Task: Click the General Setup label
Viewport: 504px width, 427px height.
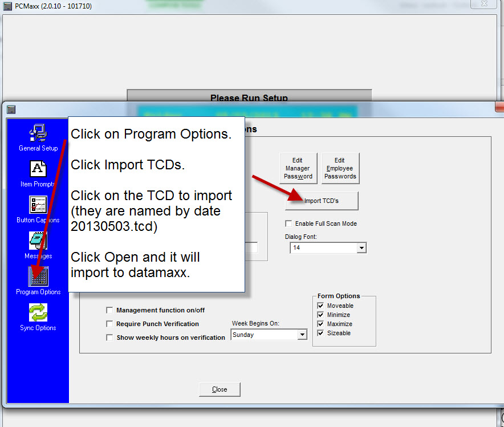Action: point(38,148)
